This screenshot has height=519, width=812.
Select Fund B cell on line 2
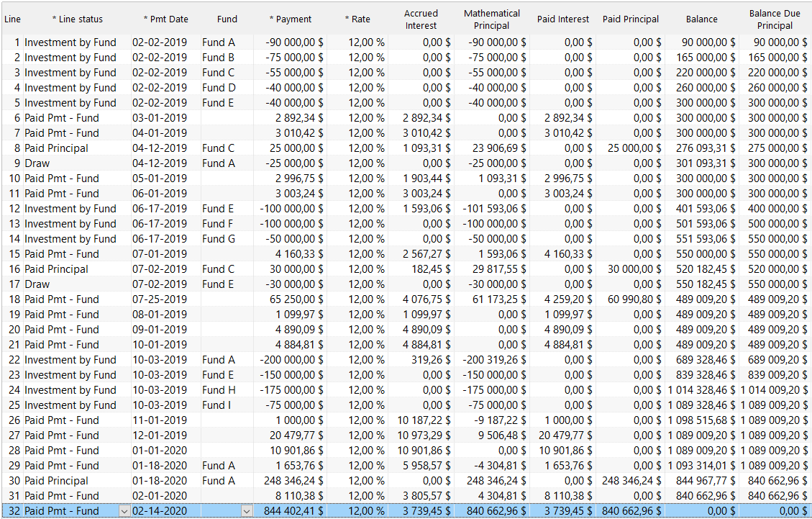tap(218, 58)
